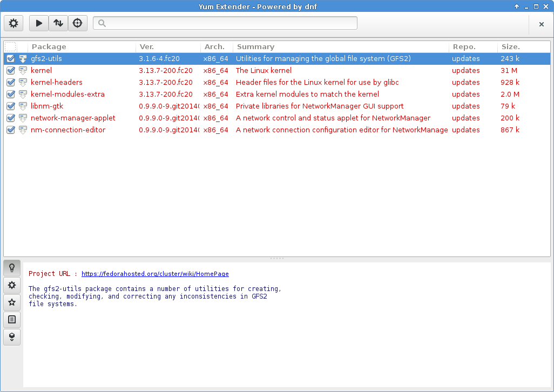Select the kernel-headers package name
Viewport: 554px width, 392px height.
tap(57, 82)
